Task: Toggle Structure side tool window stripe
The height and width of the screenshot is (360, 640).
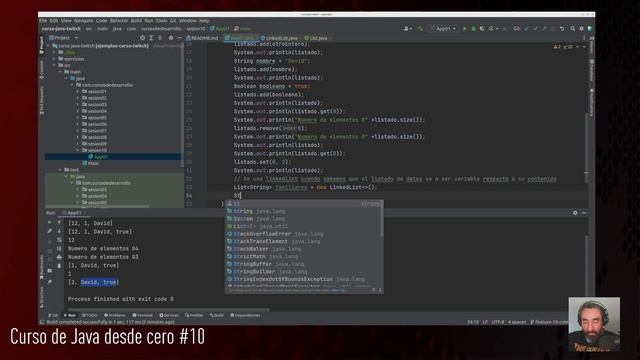Action: [42, 297]
